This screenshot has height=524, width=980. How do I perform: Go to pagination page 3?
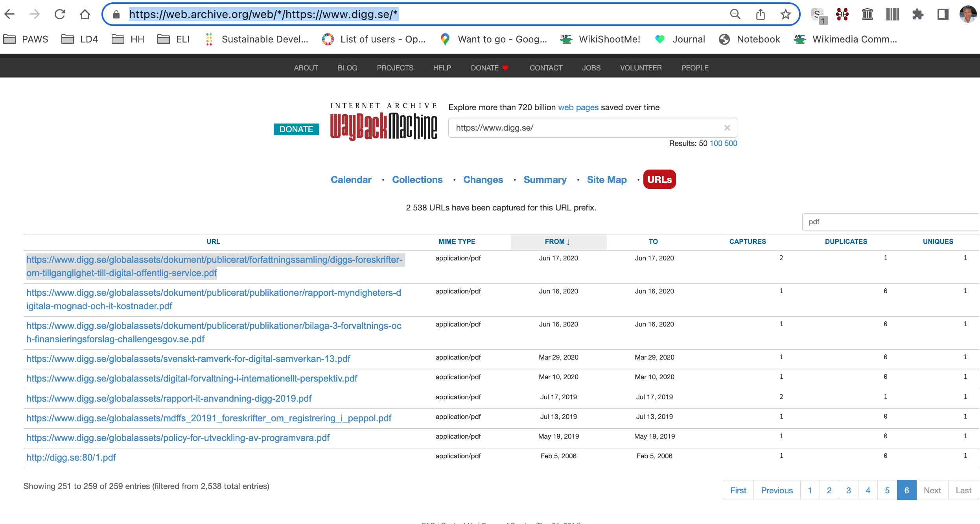(x=848, y=490)
